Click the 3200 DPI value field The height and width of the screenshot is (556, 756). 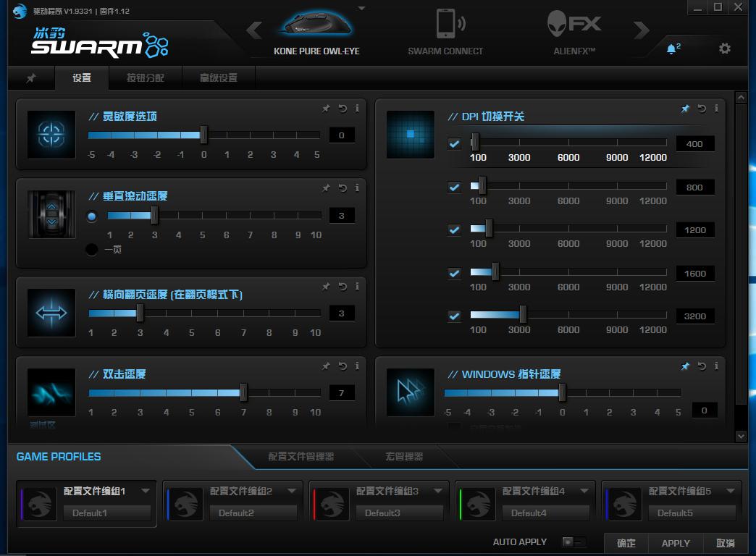(x=694, y=316)
